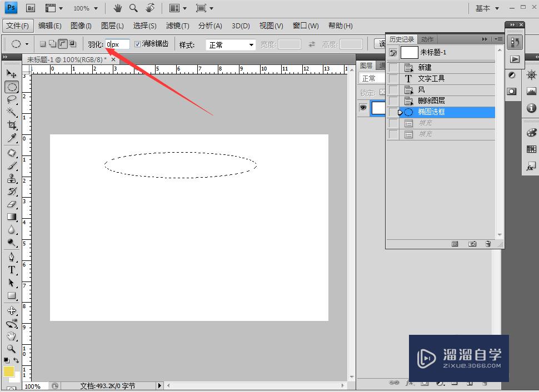Open the layer blend mode 正常 dropdown

point(372,78)
